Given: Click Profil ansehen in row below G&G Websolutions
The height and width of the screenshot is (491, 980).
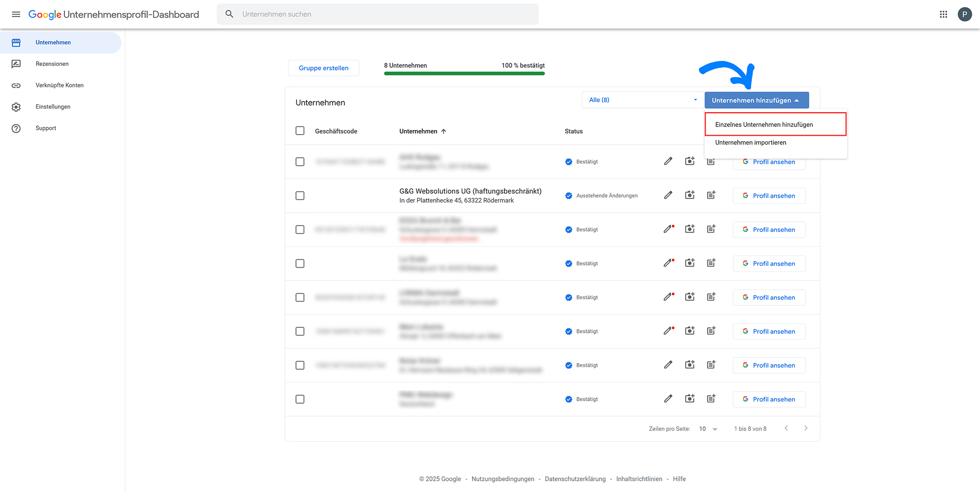Looking at the screenshot, I should (769, 229).
